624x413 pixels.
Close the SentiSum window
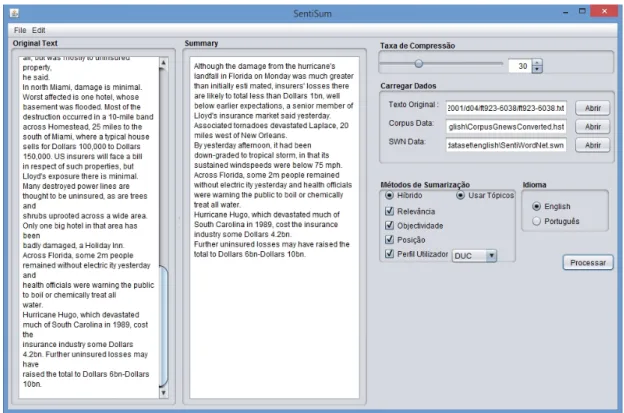(x=604, y=11)
